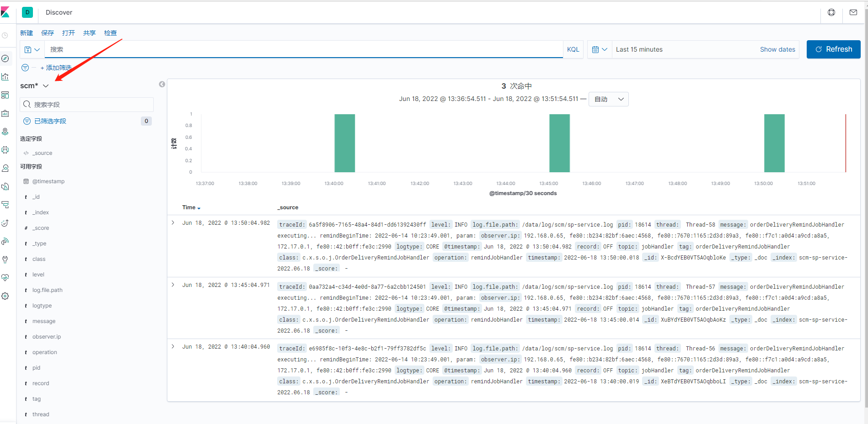Click the 打开 menu item

69,33
